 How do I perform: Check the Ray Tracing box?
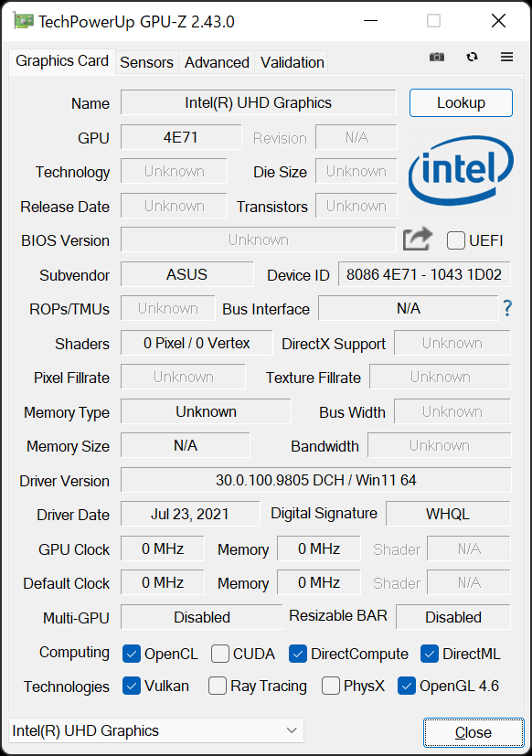pyautogui.click(x=216, y=686)
